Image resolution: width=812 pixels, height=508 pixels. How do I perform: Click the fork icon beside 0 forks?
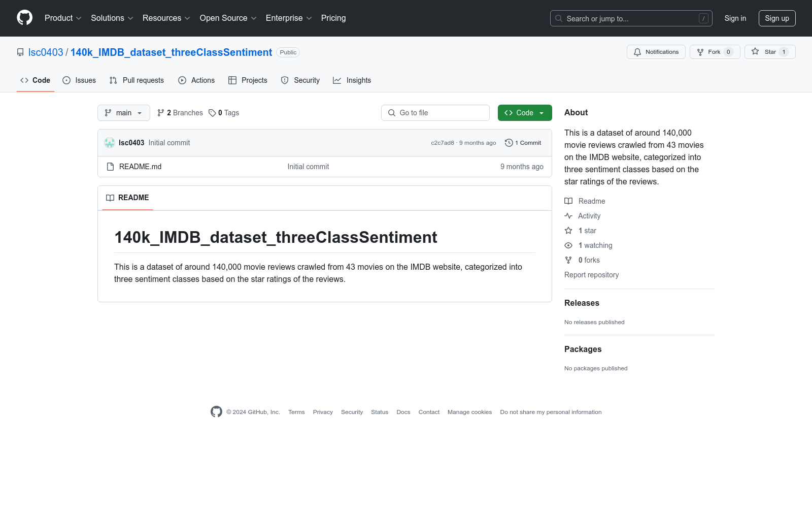pos(568,260)
